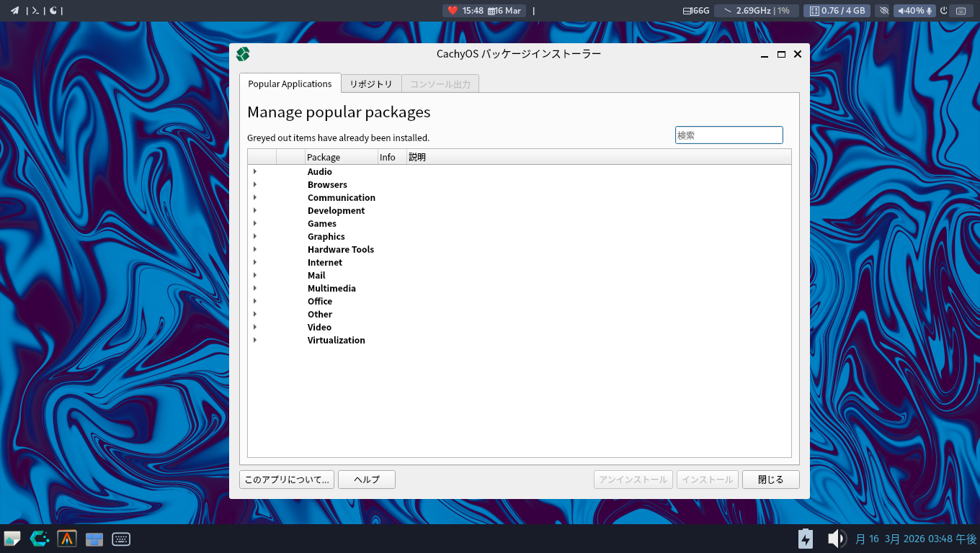Open the terminal prompt icon in top panel
Image resolution: width=980 pixels, height=553 pixels.
pyautogui.click(x=35, y=11)
